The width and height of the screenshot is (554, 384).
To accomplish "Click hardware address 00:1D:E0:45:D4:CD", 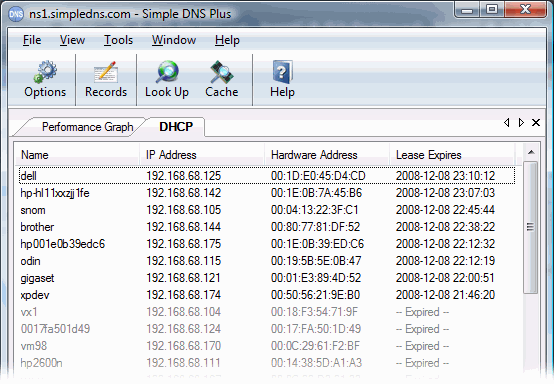I will click(x=318, y=176).
